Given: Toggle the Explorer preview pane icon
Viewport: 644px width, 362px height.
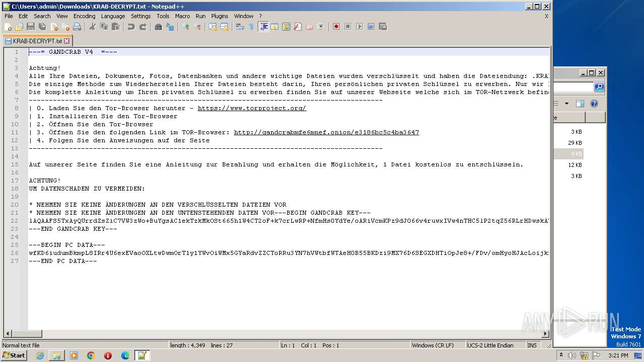Looking at the screenshot, I should pos(580,104).
